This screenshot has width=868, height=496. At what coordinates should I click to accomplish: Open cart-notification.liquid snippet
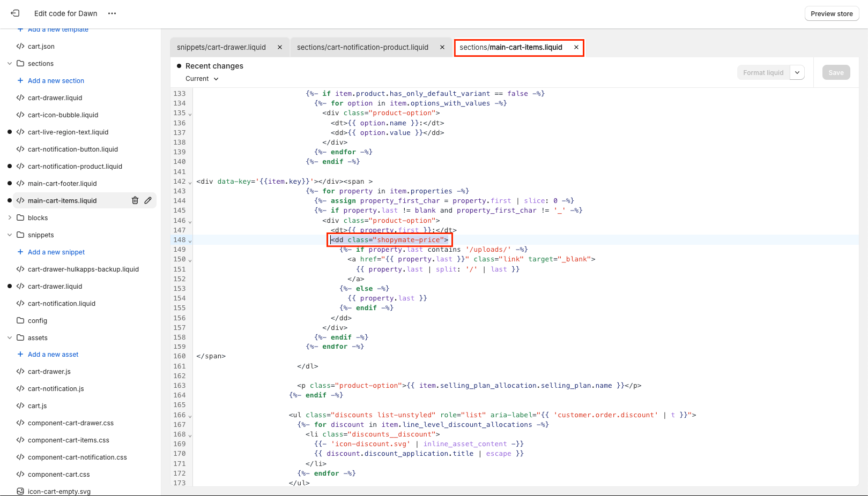62,303
